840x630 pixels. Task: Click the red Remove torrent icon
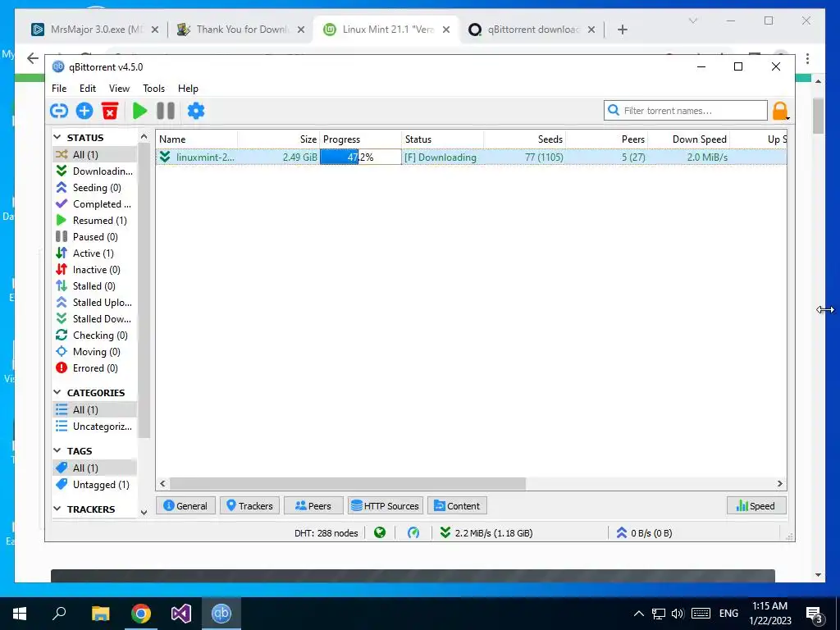pos(110,111)
